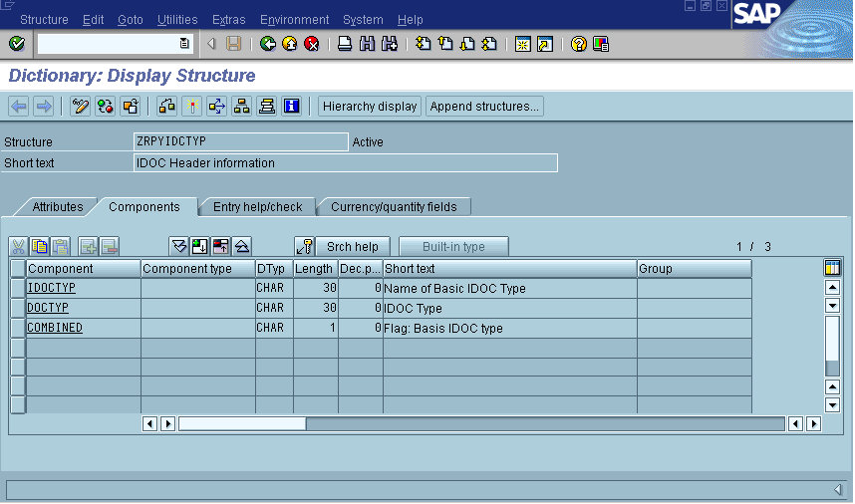Click the horizontal scrollbar thumb under table
The width and height of the screenshot is (855, 504).
243,424
